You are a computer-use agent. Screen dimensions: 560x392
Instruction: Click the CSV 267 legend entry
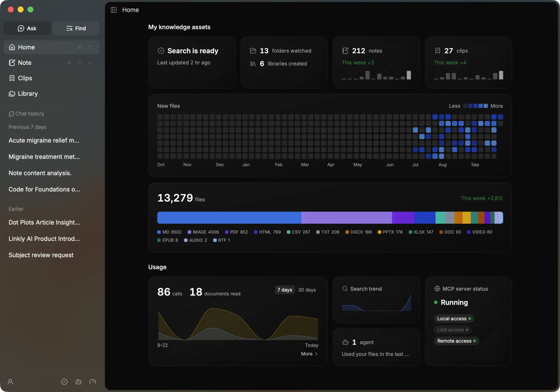click(298, 232)
